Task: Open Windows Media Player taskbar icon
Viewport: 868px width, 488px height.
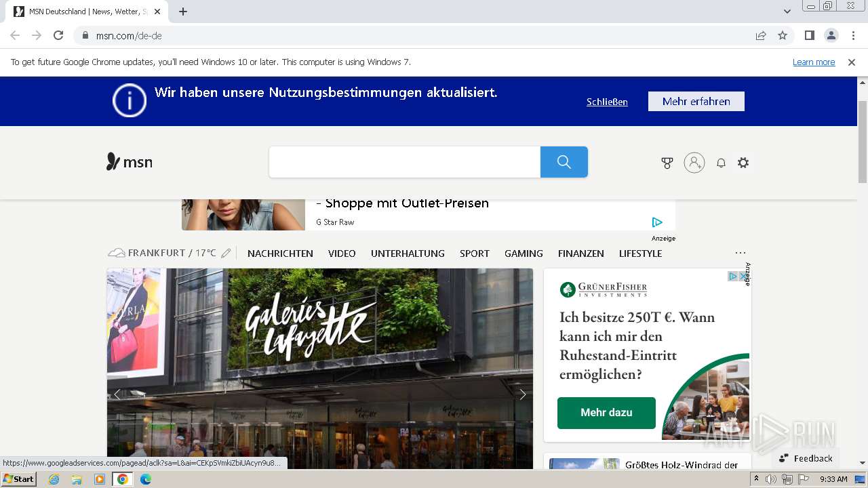Action: [100, 479]
